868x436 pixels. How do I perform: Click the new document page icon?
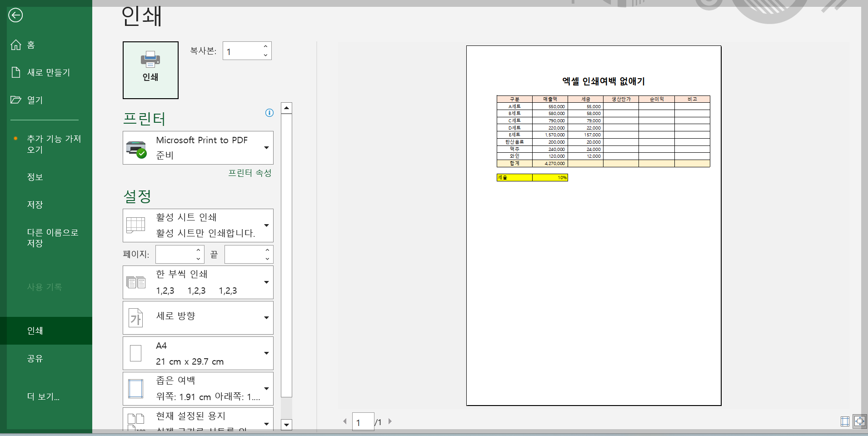click(16, 72)
